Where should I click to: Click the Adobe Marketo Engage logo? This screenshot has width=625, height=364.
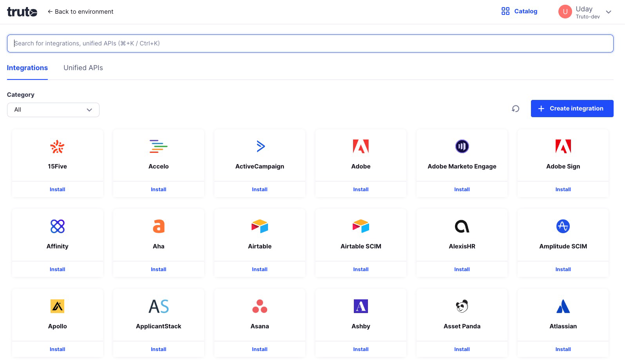pos(462,147)
